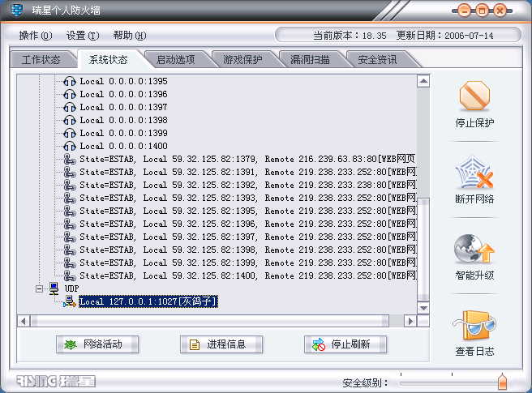Screen dimensions: 532x393
Task: Click connection icon of local port 1393 row
Action: [70, 198]
